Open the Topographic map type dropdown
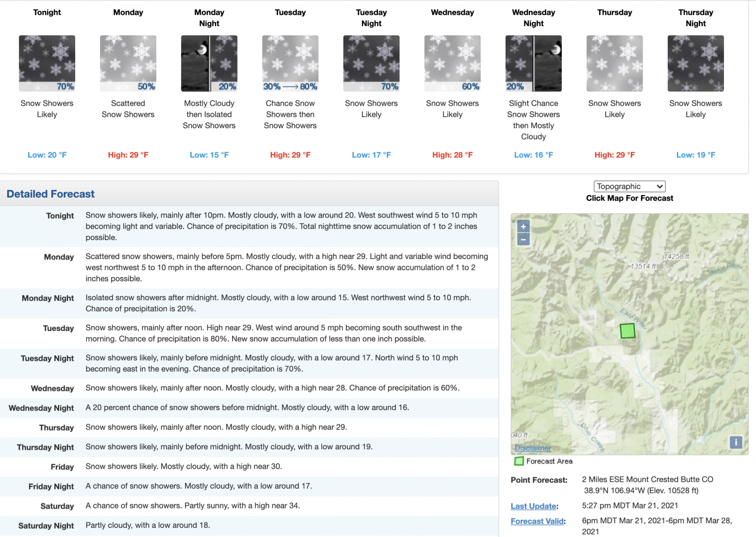The image size is (756, 537). tap(630, 186)
